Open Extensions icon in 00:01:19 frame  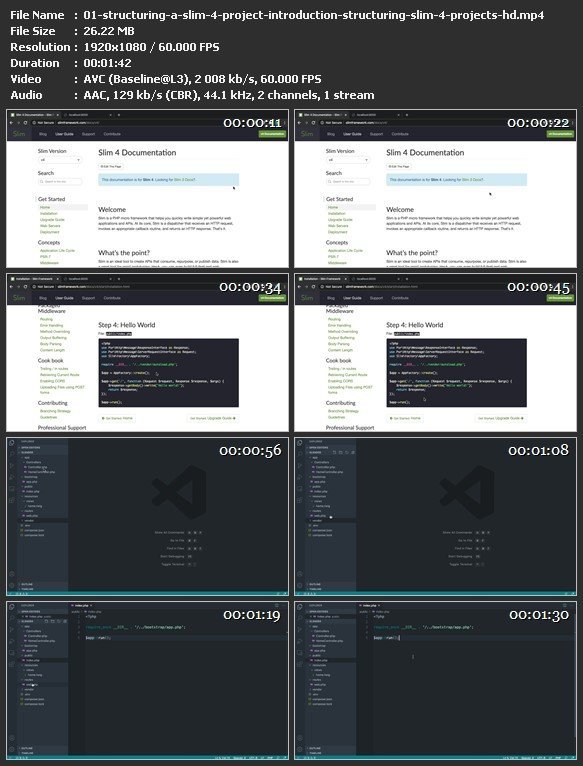click(11, 664)
